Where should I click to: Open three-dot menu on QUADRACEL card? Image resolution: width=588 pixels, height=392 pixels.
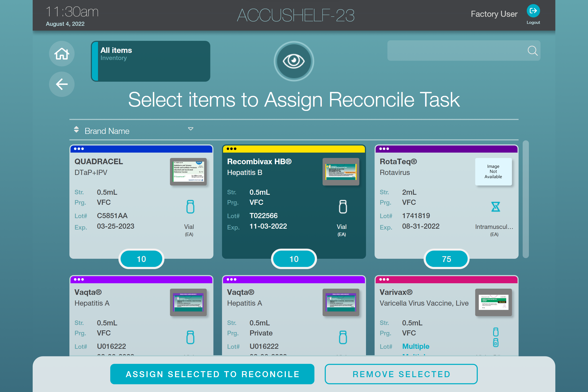(x=79, y=149)
